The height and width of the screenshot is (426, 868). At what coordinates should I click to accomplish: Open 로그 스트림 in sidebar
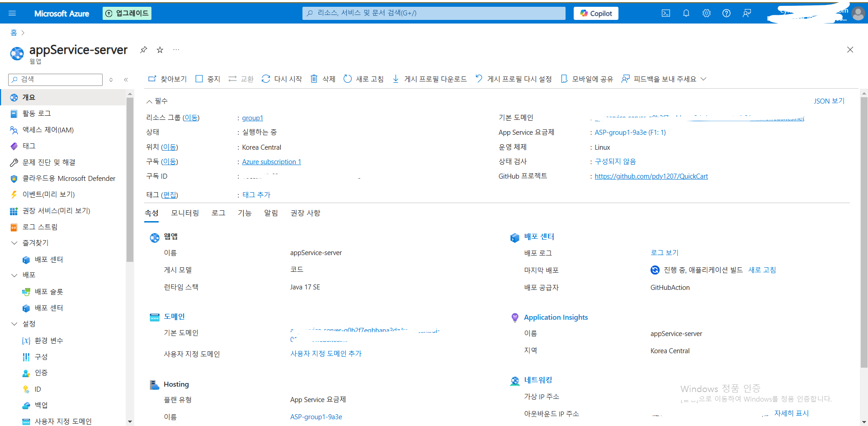pos(63,227)
